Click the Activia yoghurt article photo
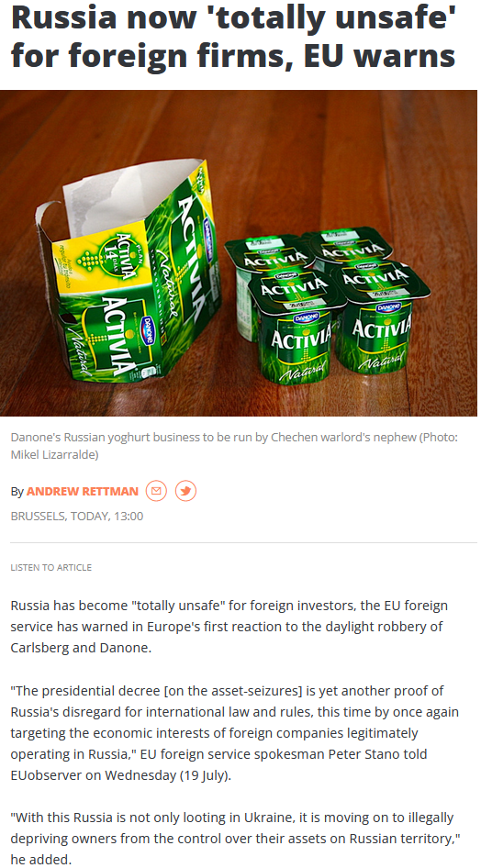Screen dimensions: 481x868 tap(239, 253)
